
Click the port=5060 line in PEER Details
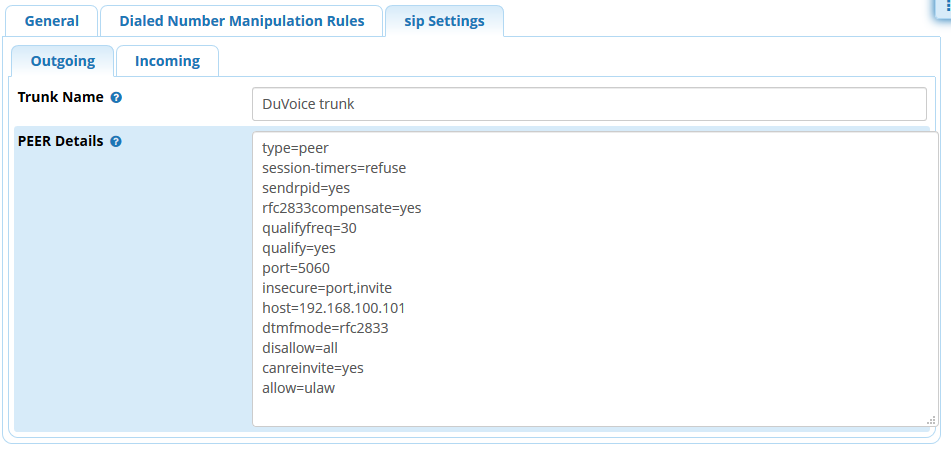296,268
